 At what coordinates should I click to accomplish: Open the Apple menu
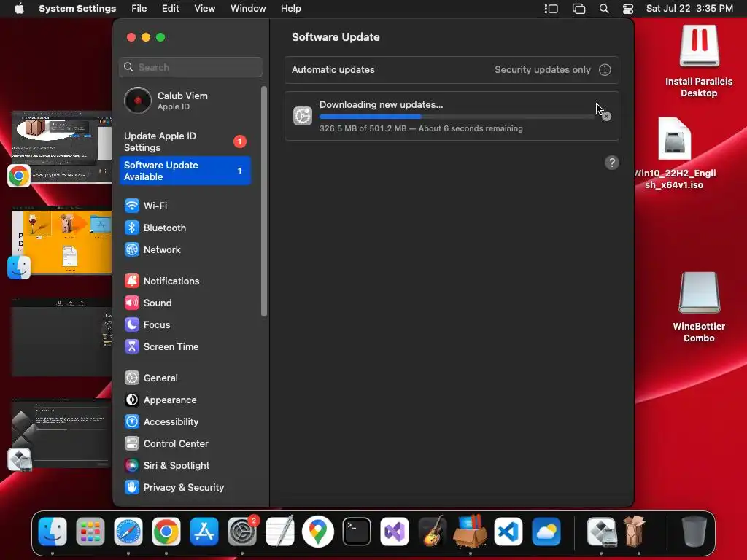click(x=19, y=9)
